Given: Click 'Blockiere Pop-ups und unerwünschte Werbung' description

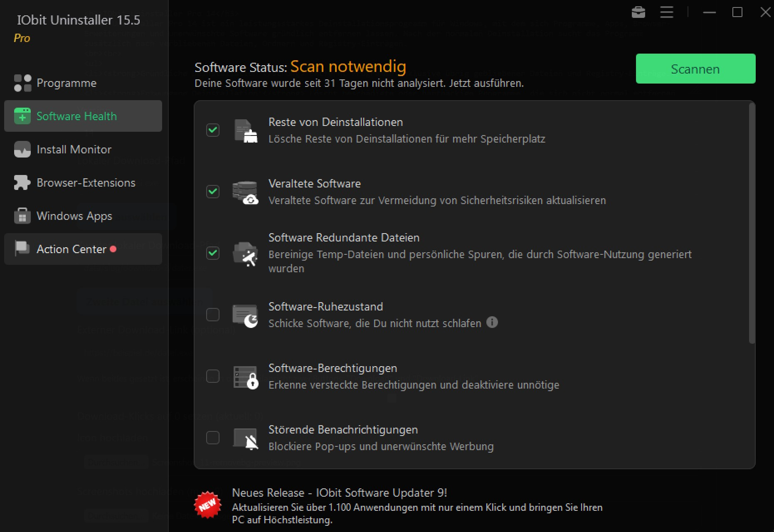Looking at the screenshot, I should pos(381,446).
